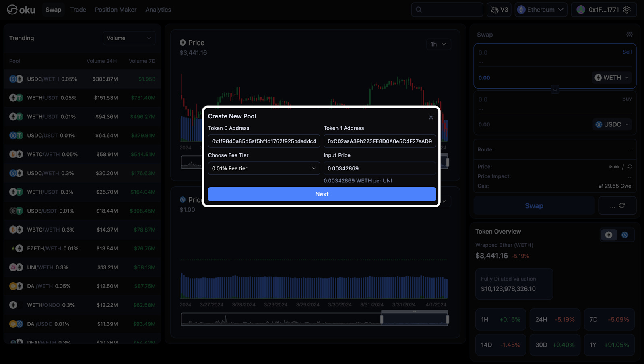Click the chart range selector slider
Screen dimensions: 644x364
click(414, 318)
